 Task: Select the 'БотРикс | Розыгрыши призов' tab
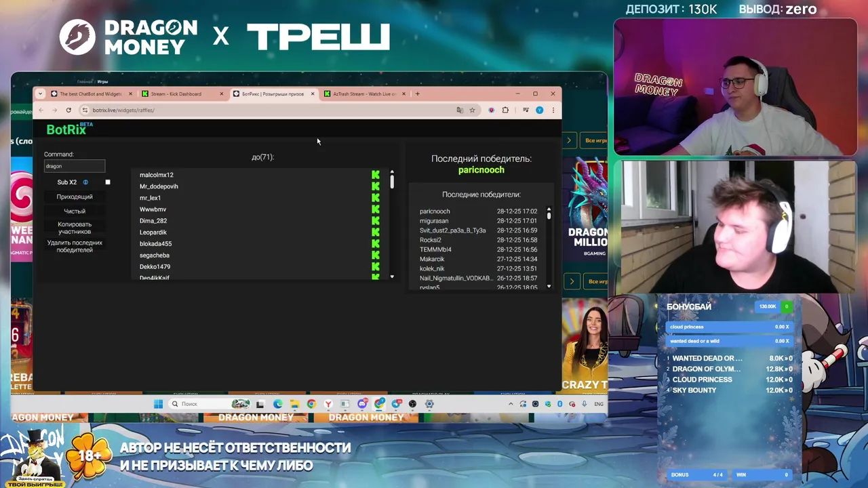(273, 94)
